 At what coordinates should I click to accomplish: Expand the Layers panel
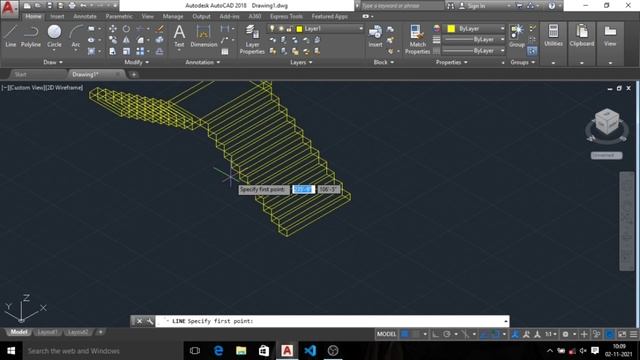click(x=301, y=62)
